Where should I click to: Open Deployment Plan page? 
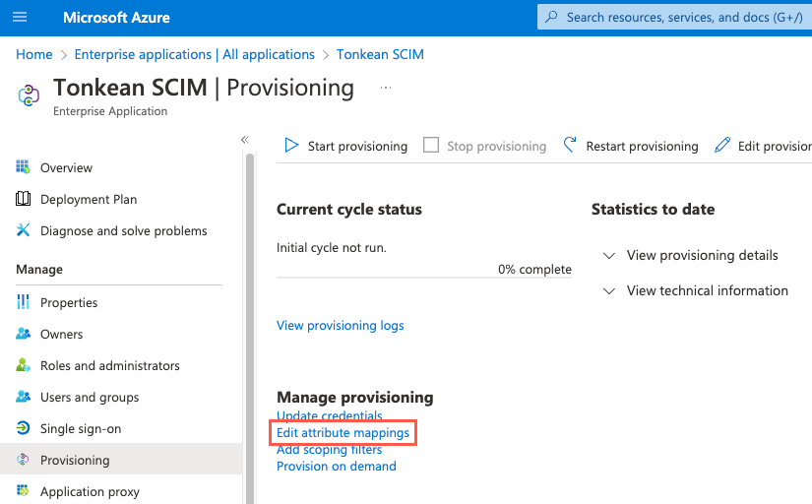pos(89,200)
